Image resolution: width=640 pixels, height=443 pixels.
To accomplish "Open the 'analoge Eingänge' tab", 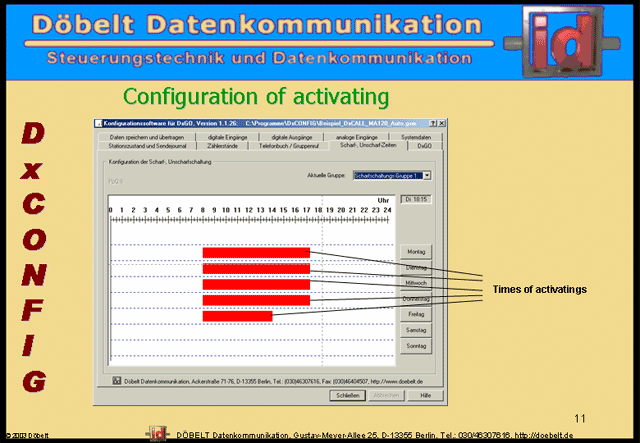I will (x=356, y=137).
